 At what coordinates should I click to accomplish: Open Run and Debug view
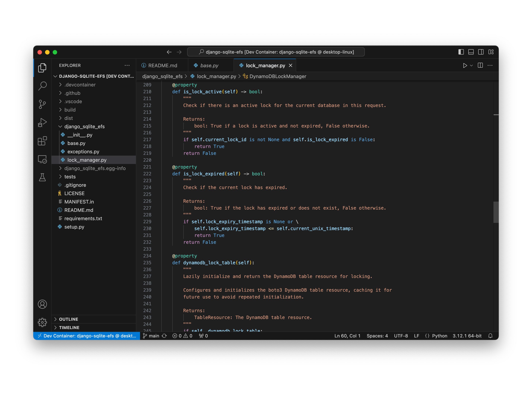42,122
